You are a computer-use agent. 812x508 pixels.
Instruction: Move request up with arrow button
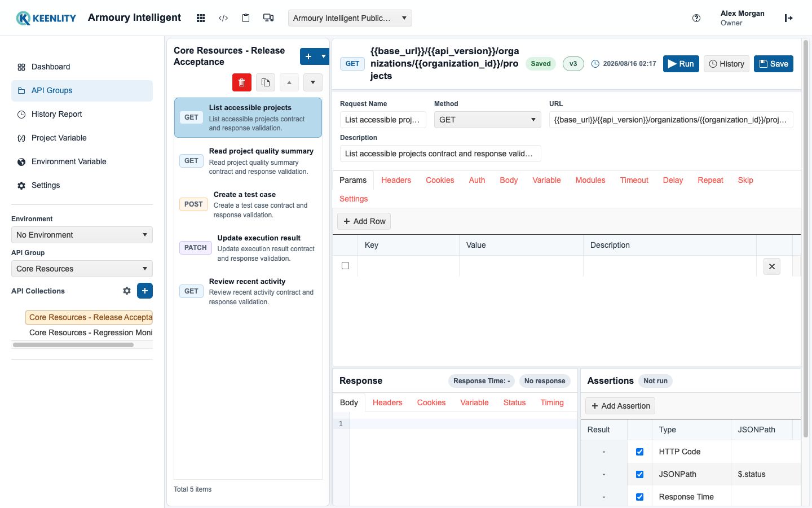289,82
